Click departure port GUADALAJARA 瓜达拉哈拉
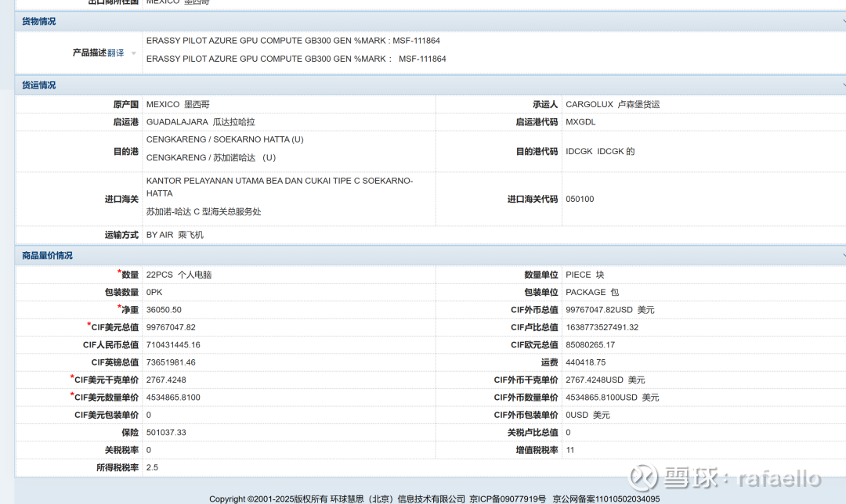This screenshot has width=846, height=504. [201, 122]
